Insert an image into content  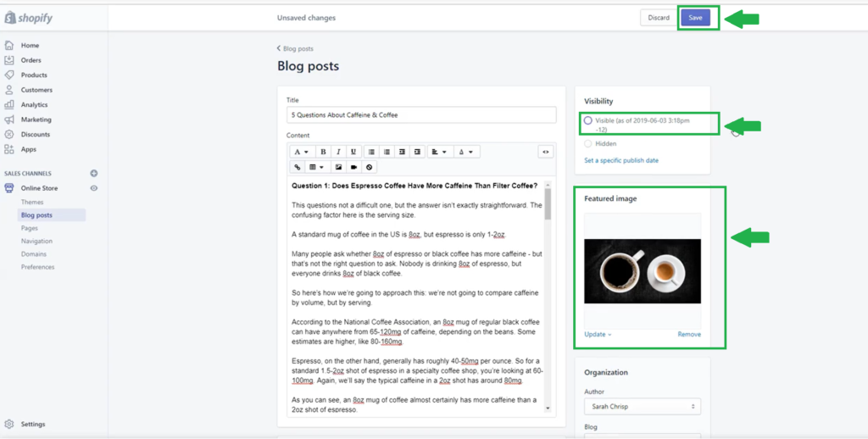[338, 167]
